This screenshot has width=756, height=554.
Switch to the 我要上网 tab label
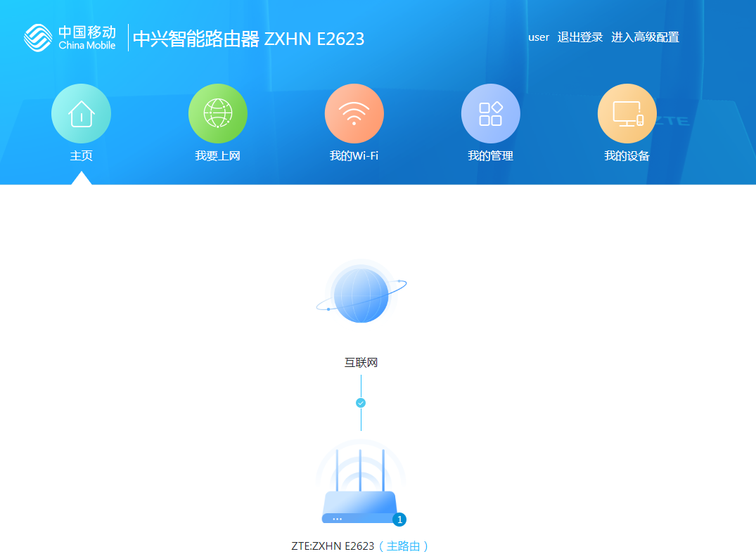click(x=218, y=156)
